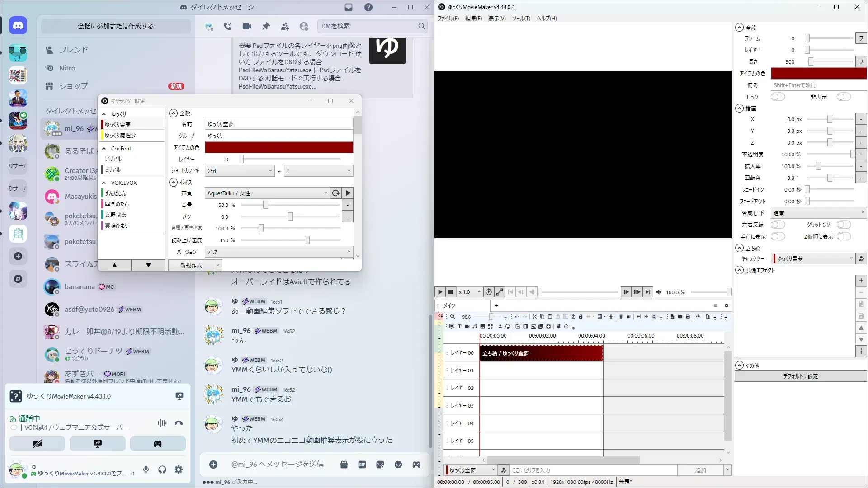Click the dark red アイテムの色 swatch in character settings
Image resolution: width=868 pixels, height=488 pixels.
click(x=279, y=147)
